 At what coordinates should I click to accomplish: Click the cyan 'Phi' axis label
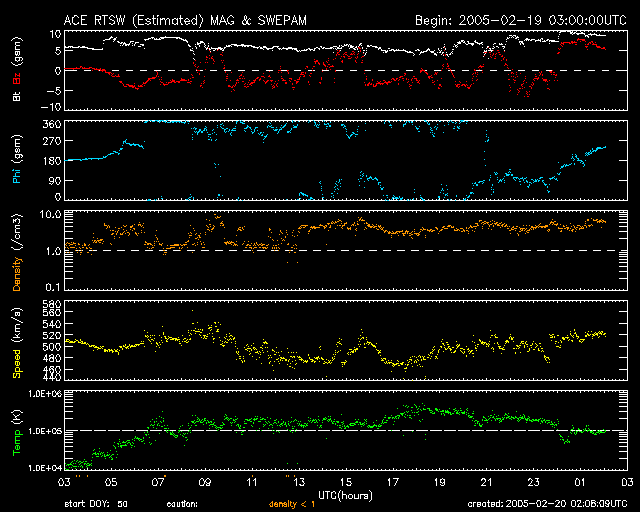click(17, 174)
